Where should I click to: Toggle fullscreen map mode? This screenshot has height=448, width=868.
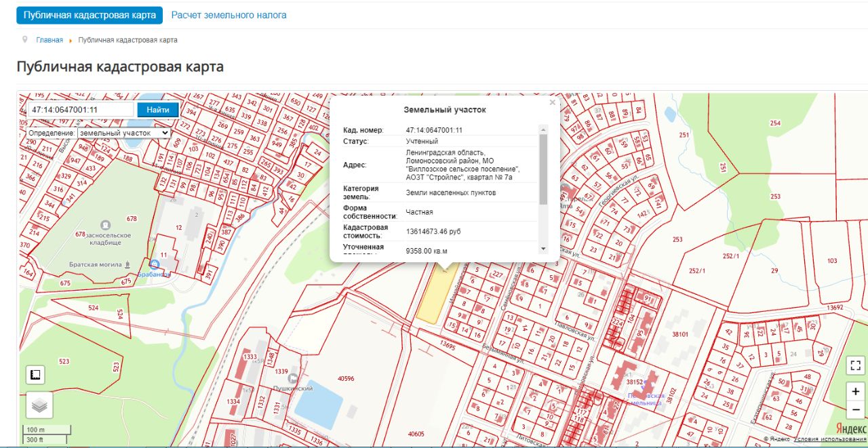pos(856,365)
